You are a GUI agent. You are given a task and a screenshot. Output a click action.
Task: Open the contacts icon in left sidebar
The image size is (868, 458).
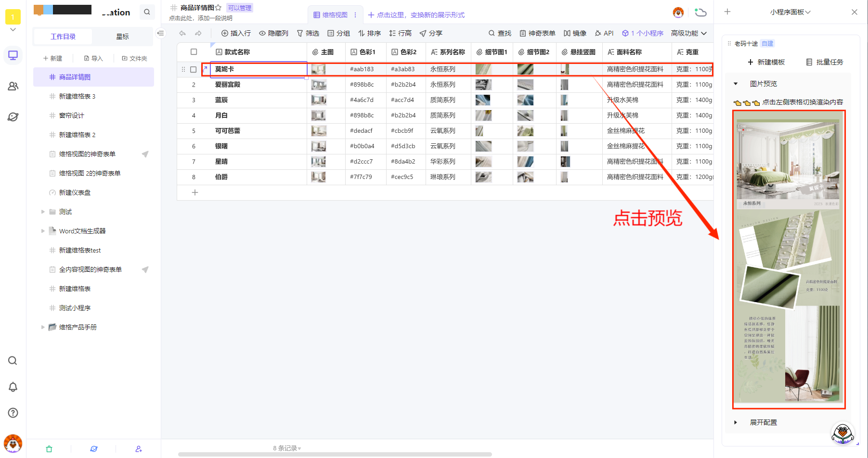tap(13, 86)
